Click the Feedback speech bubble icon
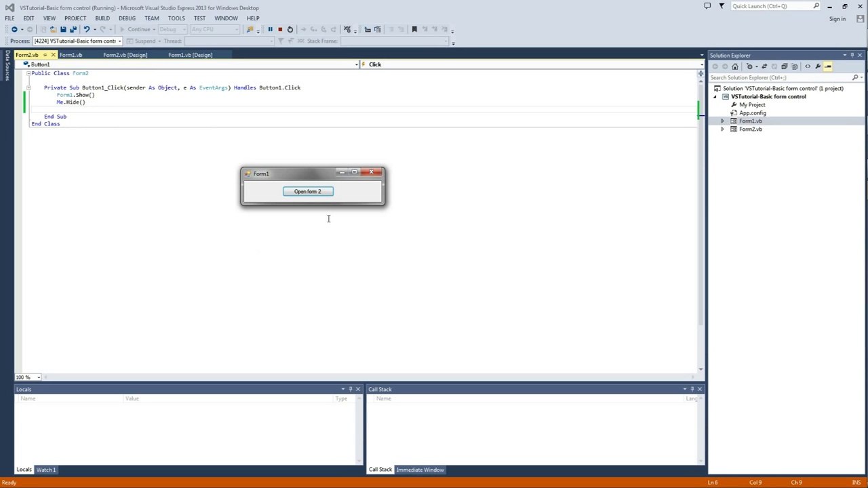Viewport: 868px width, 488px height. click(707, 6)
